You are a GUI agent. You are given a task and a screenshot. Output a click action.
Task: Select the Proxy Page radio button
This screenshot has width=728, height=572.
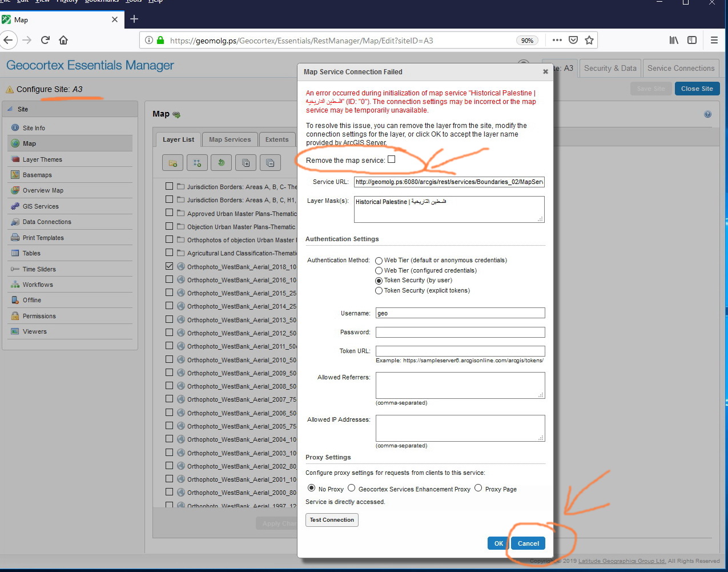[478, 488]
